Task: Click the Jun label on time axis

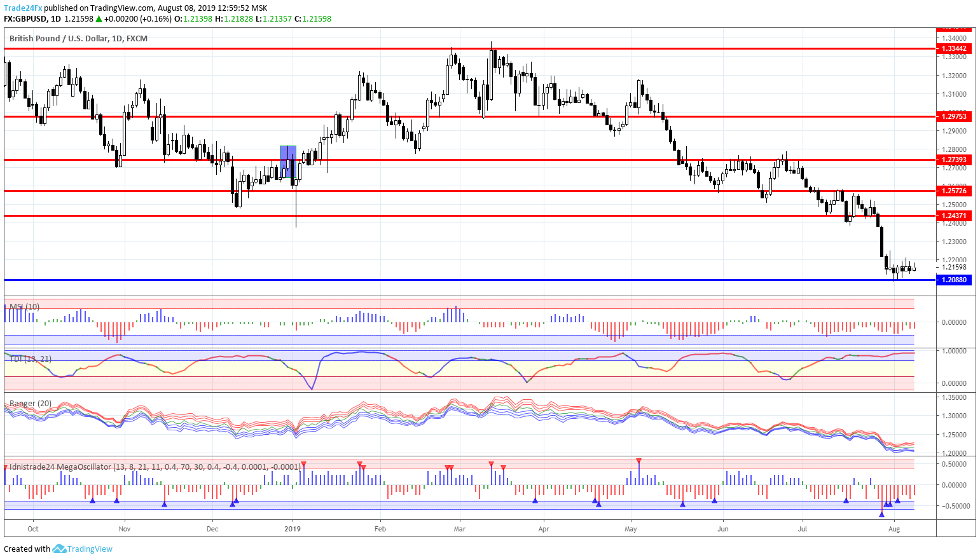Action: click(723, 529)
